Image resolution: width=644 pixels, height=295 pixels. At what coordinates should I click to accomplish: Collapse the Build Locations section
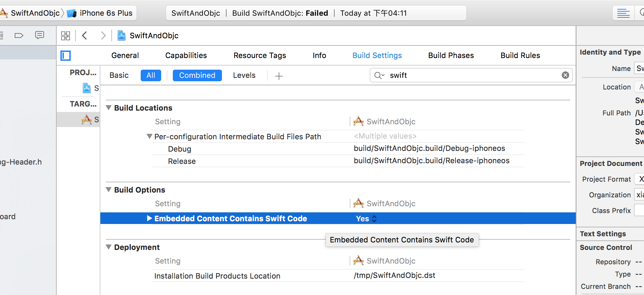[x=109, y=108]
